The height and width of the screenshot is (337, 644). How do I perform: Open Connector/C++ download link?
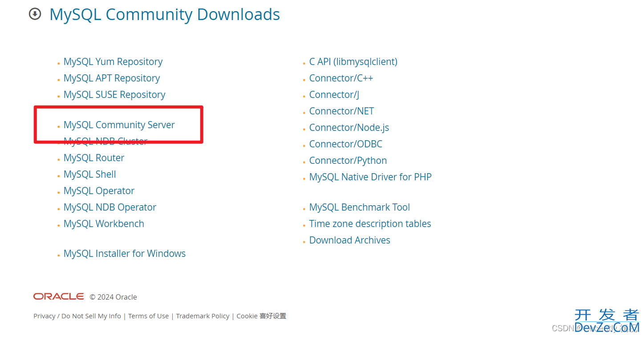[341, 78]
